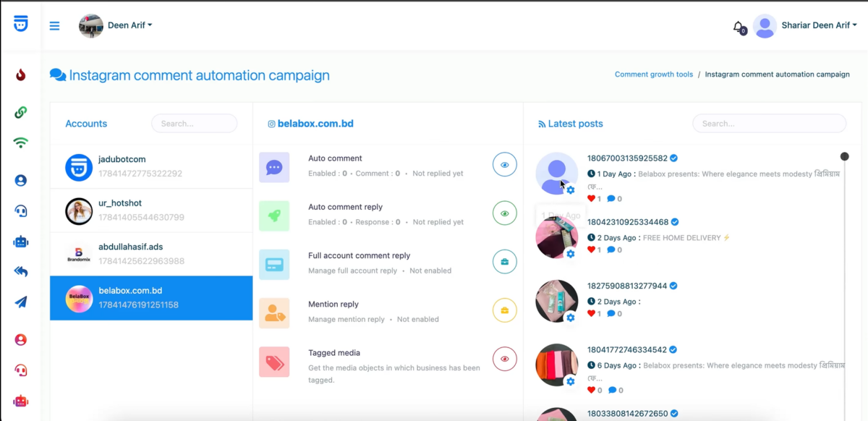Click the red flame sidebar icon
Viewport: 868px width, 421px height.
click(x=21, y=75)
